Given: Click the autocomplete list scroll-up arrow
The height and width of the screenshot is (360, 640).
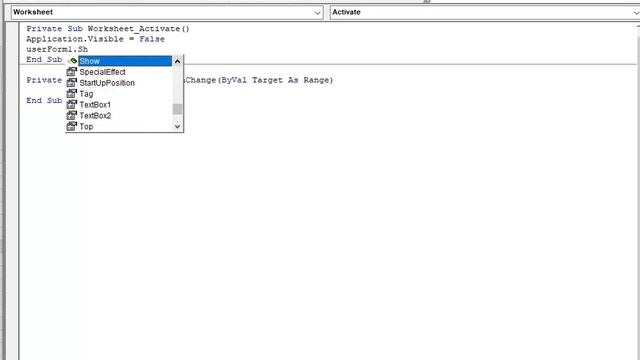Looking at the screenshot, I should (x=178, y=61).
